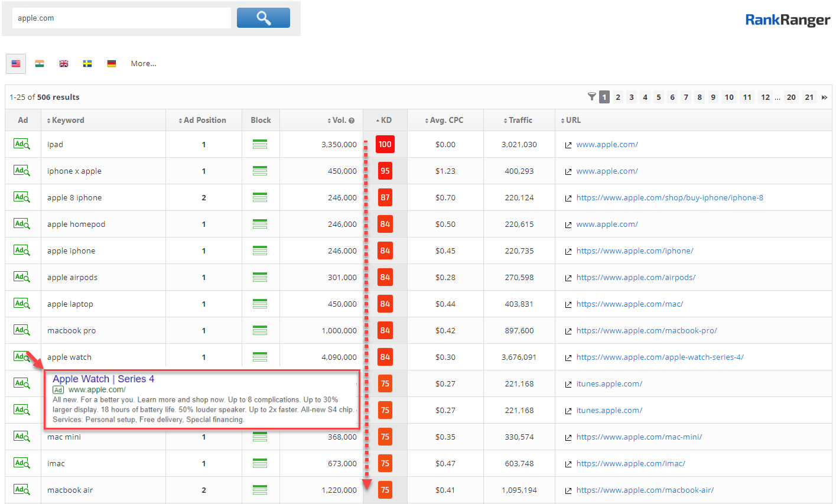Sort results by Avg. CPC
This screenshot has width=836, height=504.
click(446, 120)
